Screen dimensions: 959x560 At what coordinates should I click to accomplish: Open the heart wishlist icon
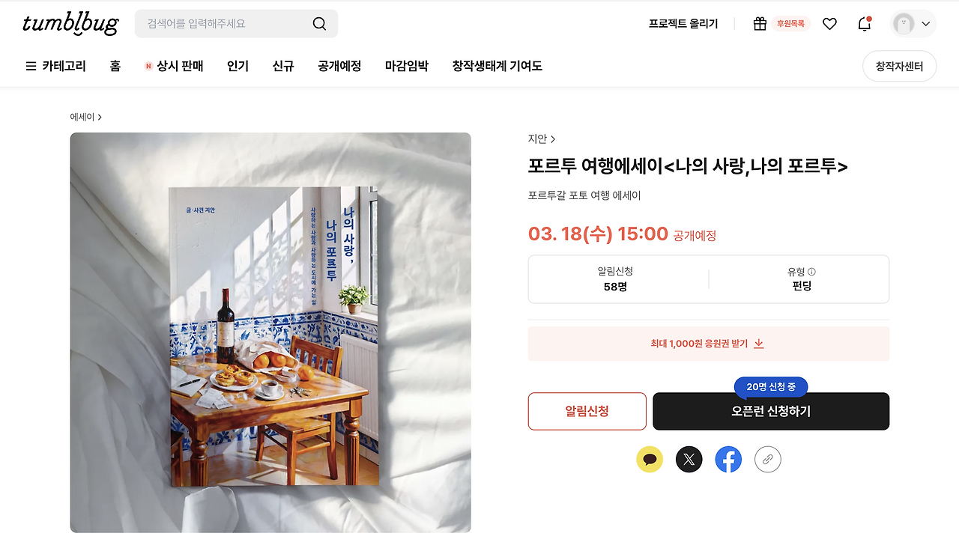(829, 24)
